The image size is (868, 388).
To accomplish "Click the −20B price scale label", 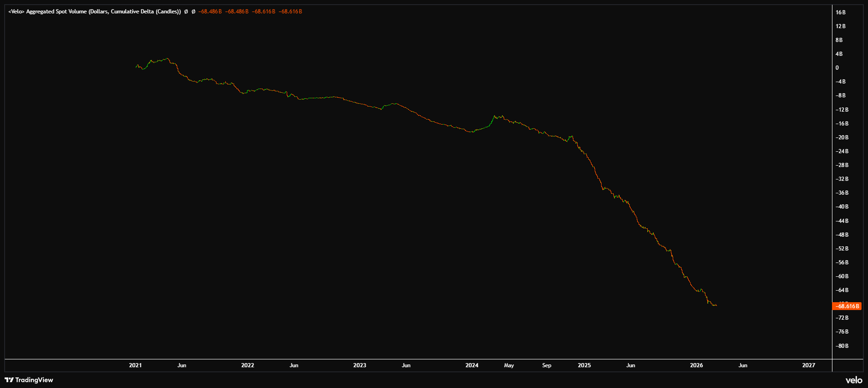I will 842,137.
